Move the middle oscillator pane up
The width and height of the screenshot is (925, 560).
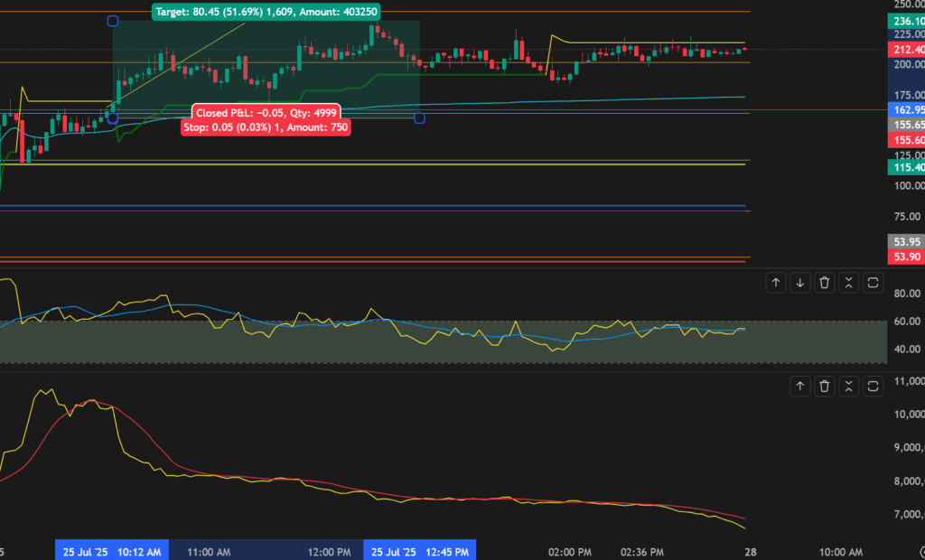775,283
